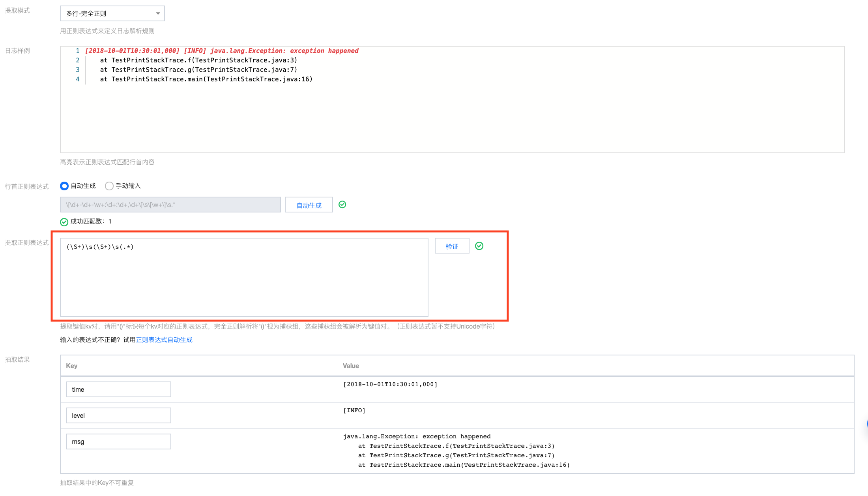
Task: Click green check icon beside 验证 button
Action: [479, 246]
